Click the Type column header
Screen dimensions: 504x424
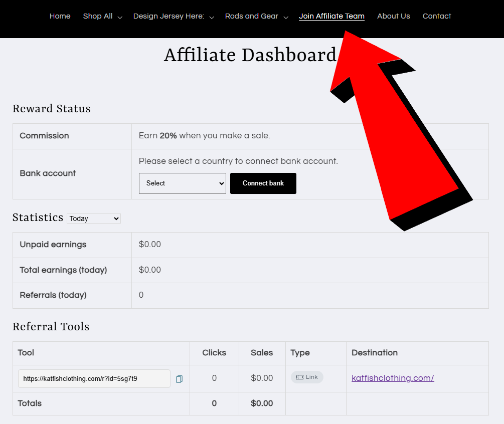pos(300,353)
